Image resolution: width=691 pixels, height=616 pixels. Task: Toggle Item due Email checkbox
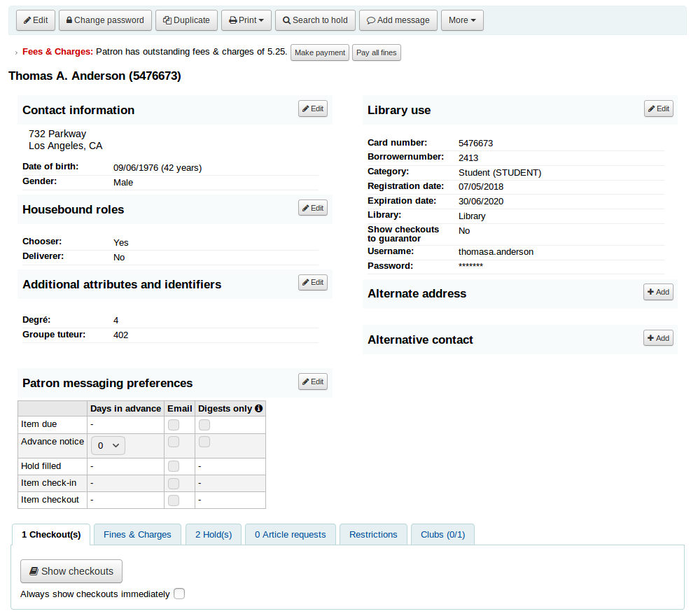tap(174, 425)
